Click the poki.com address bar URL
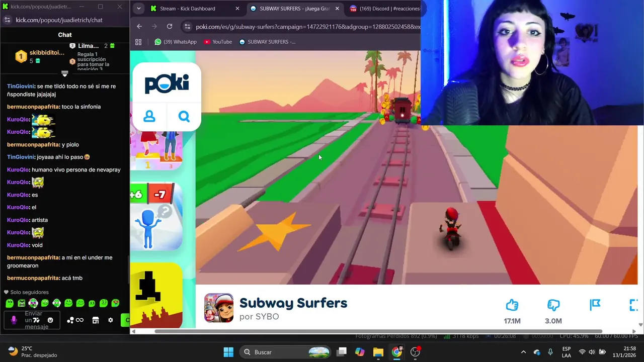The width and height of the screenshot is (644, 362). pyautogui.click(x=308, y=27)
